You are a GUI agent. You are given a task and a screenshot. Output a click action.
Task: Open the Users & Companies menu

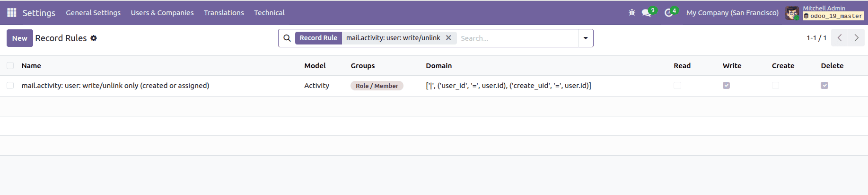coord(162,13)
